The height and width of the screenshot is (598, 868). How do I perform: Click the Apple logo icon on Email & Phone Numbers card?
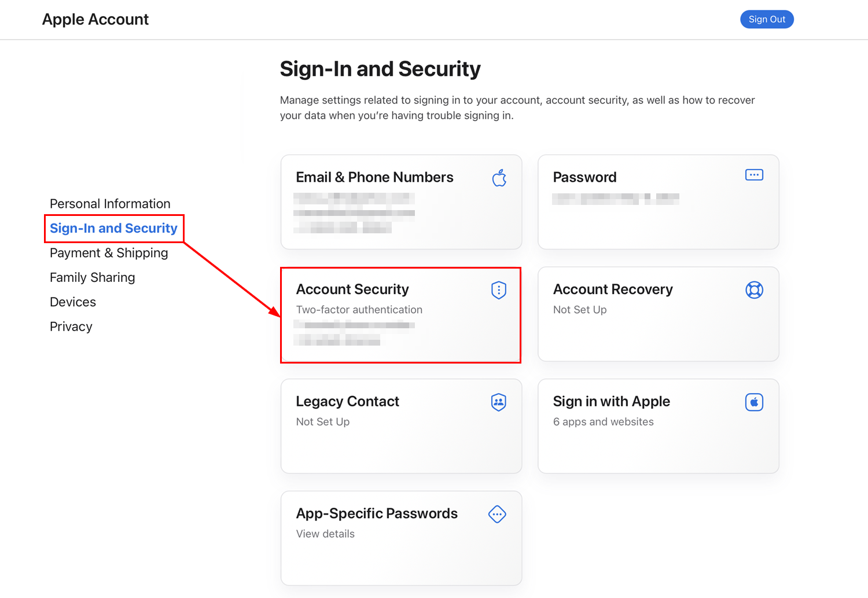pyautogui.click(x=499, y=178)
